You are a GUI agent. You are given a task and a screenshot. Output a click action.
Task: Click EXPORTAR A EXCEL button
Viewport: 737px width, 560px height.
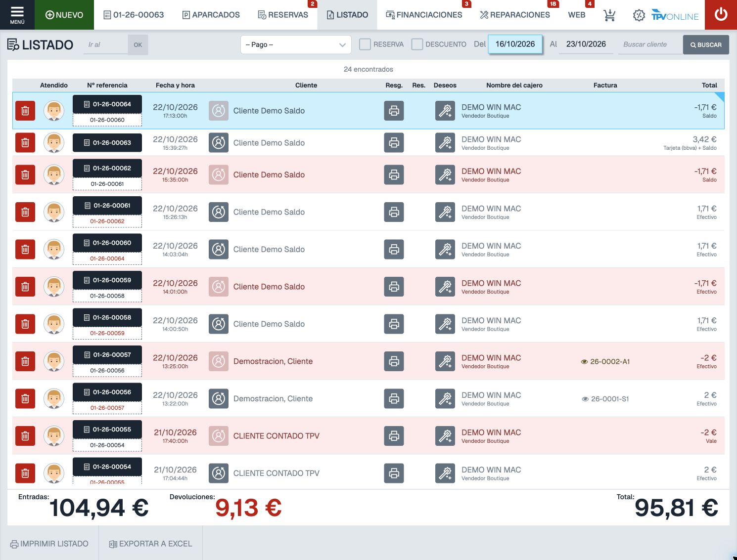pos(150,544)
